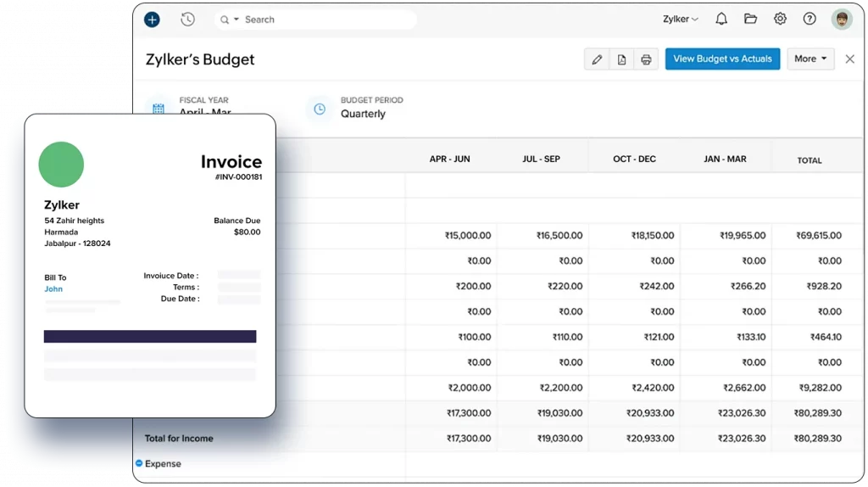Click the blue quick create plus icon
Image resolution: width=868 pixels, height=487 pixels.
click(x=152, y=20)
